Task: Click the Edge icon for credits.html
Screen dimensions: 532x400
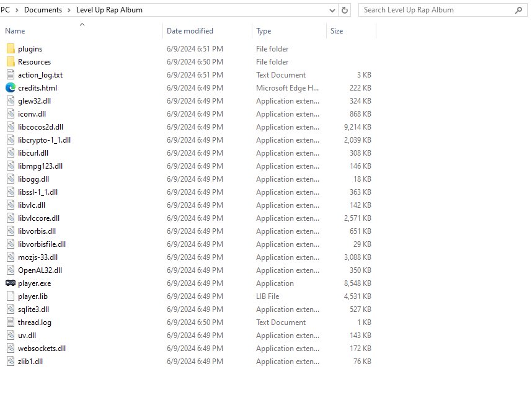Action: click(x=11, y=88)
